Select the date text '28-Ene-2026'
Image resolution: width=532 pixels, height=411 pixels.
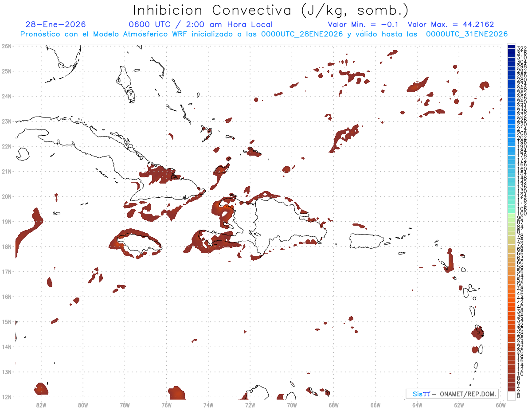pos(56,24)
